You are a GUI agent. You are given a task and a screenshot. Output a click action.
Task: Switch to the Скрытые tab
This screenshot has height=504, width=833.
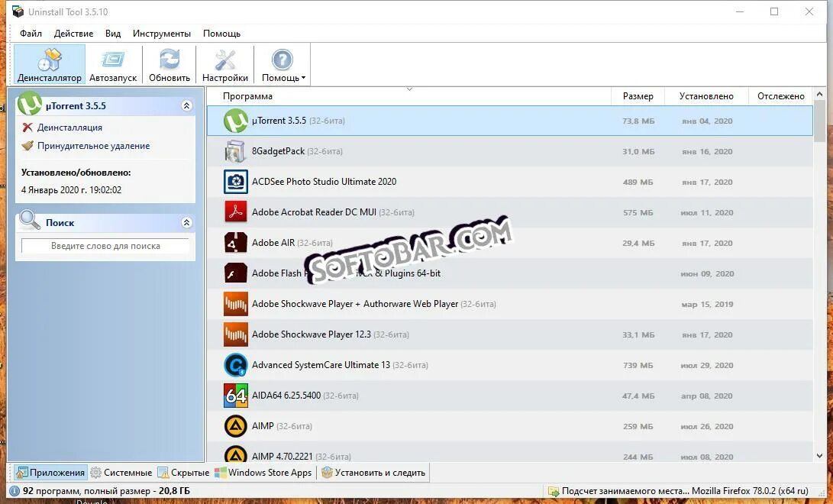(x=184, y=473)
